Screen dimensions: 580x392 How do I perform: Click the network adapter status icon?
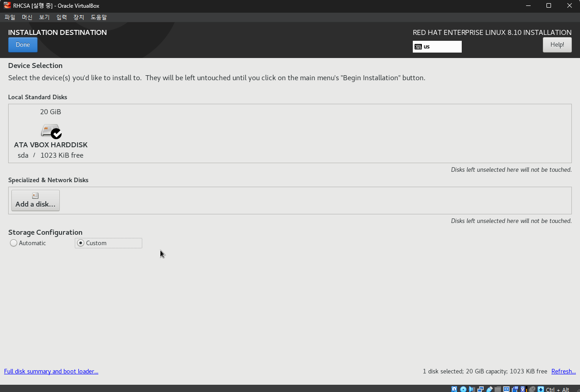click(481, 389)
